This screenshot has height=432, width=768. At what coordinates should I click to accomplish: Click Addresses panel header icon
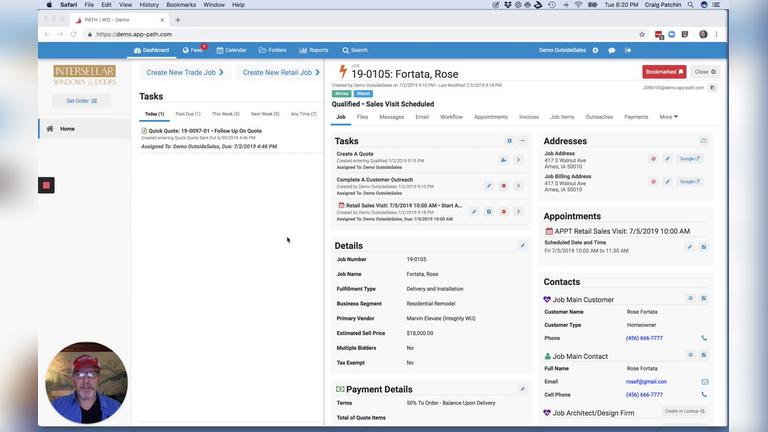pyautogui.click(x=704, y=141)
